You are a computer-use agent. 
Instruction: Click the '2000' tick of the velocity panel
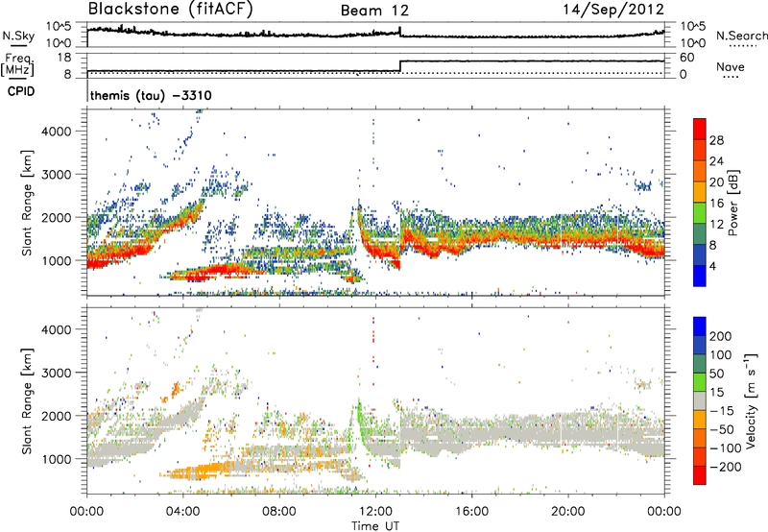[56, 416]
